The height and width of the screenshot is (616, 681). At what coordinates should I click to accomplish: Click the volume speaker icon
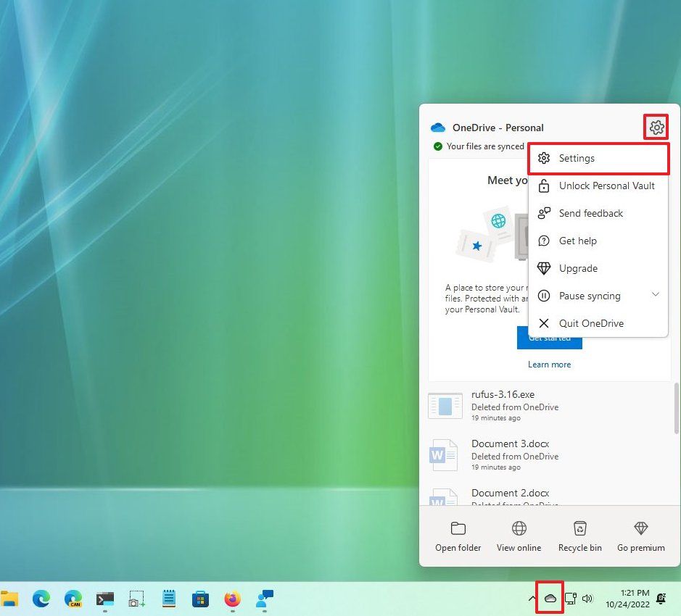tap(587, 599)
